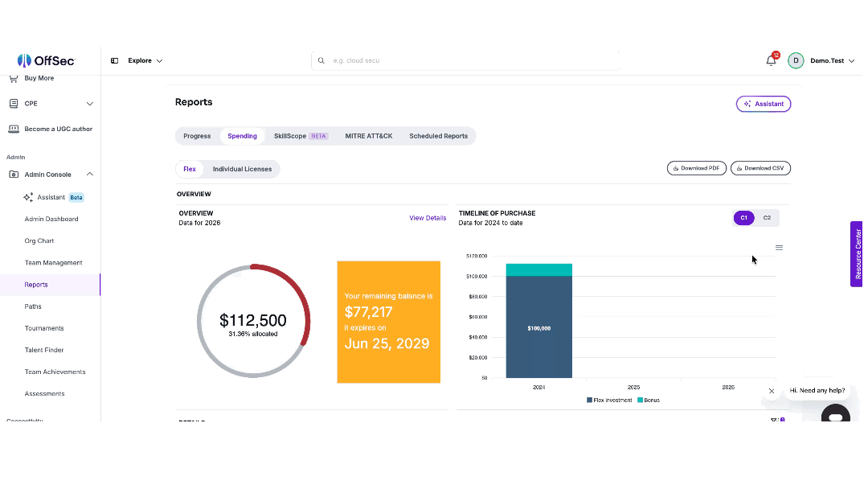Download the report as PDF
This screenshot has width=868, height=489.
tap(696, 168)
